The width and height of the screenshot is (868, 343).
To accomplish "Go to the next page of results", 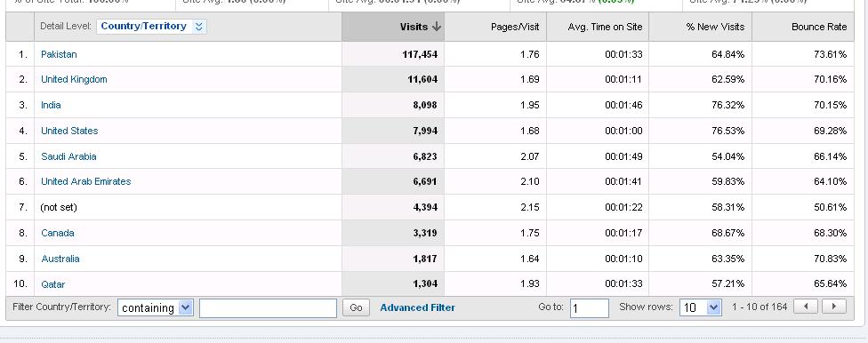I will click(834, 307).
